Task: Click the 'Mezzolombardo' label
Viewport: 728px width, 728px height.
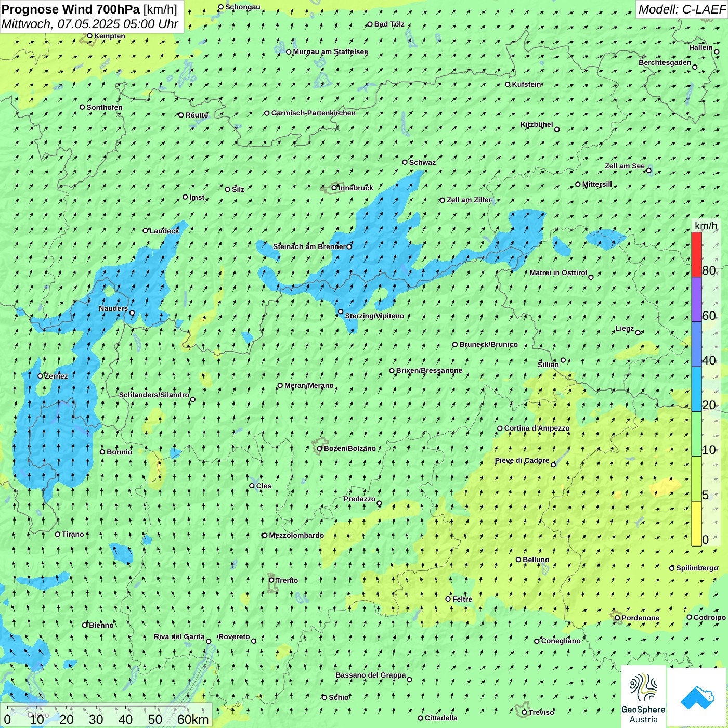Action: point(296,535)
